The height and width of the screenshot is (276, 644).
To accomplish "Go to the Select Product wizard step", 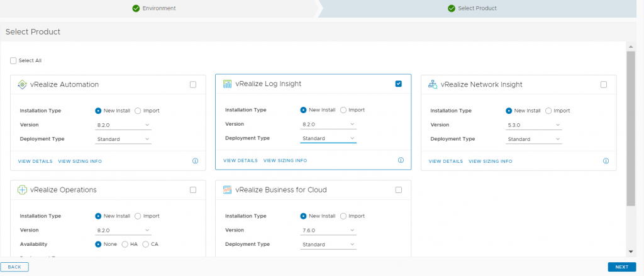I will (x=477, y=8).
